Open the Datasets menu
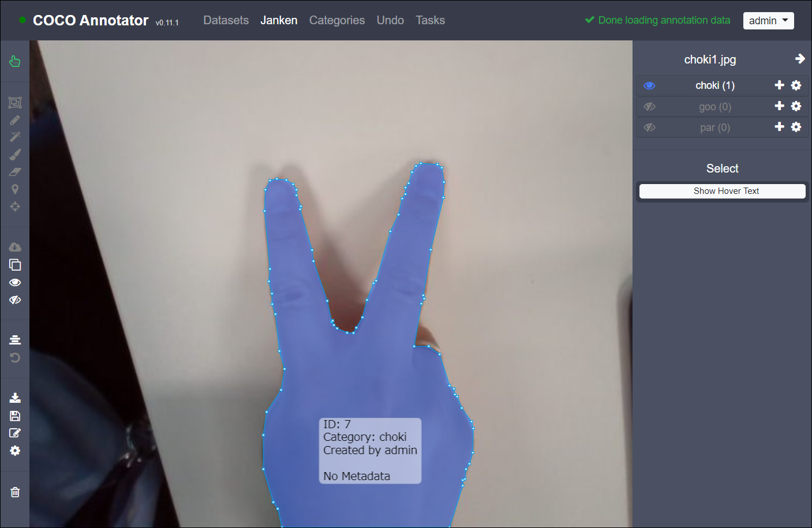Viewport: 812px width, 528px height. pos(226,20)
